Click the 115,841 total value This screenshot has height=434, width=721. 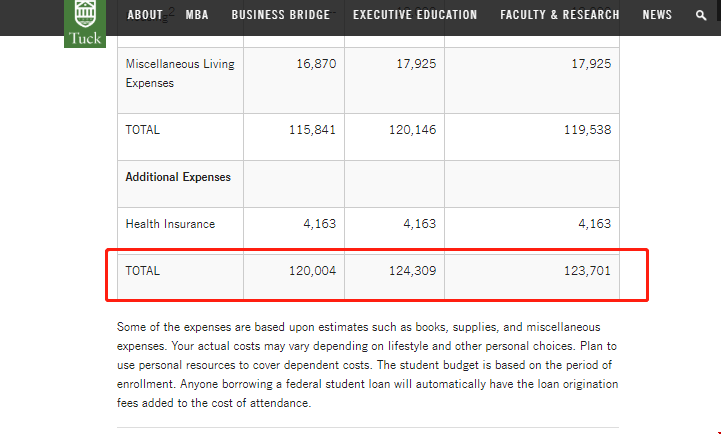[310, 130]
